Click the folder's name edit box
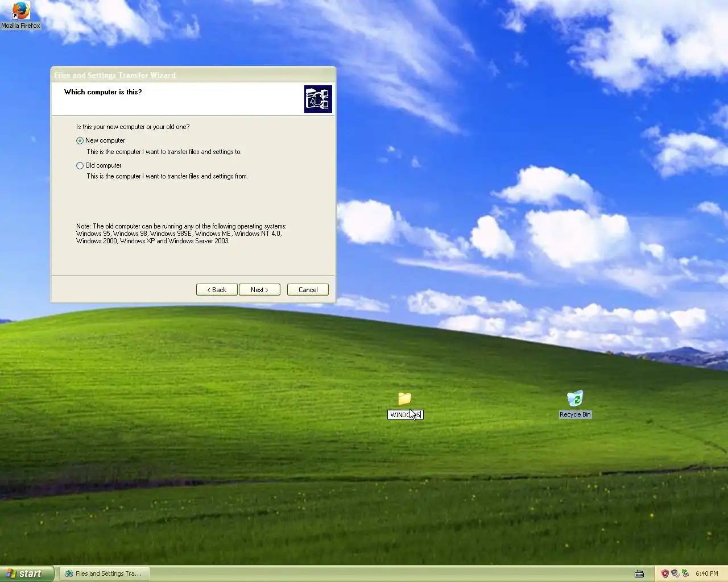Viewport: 728px width, 582px height. (x=406, y=415)
